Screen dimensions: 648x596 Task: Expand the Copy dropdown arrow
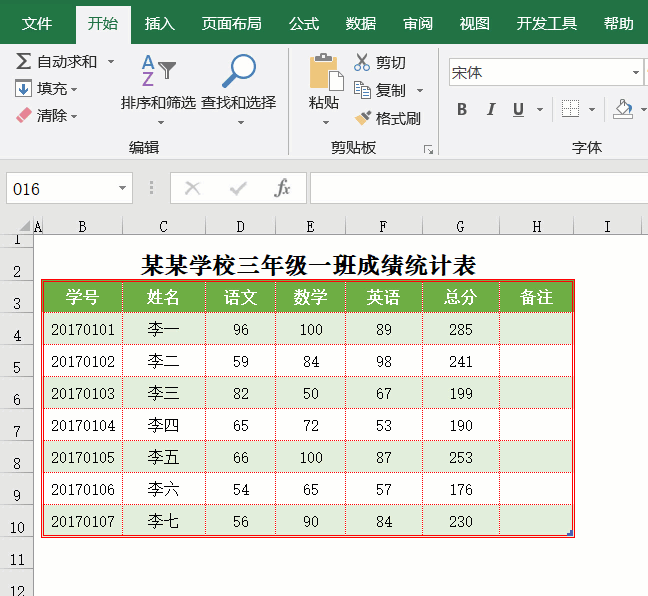pos(420,91)
